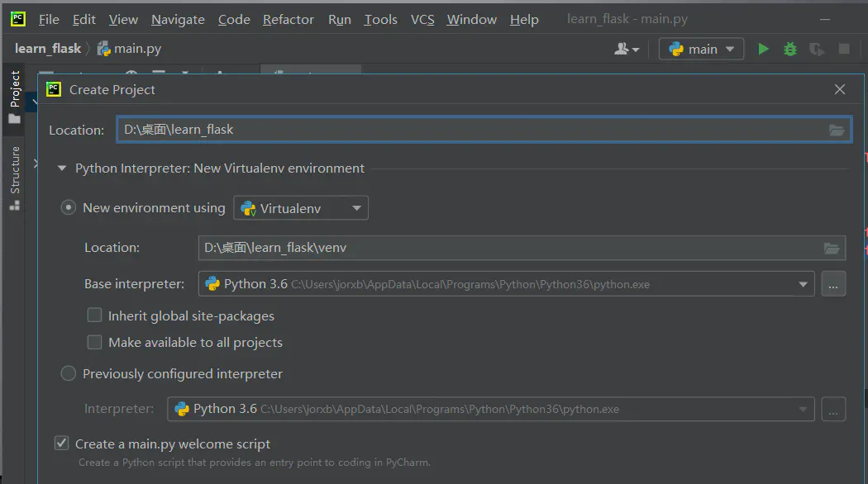Image resolution: width=868 pixels, height=484 pixels.
Task: Start debugging with the bug icon
Action: click(790, 50)
